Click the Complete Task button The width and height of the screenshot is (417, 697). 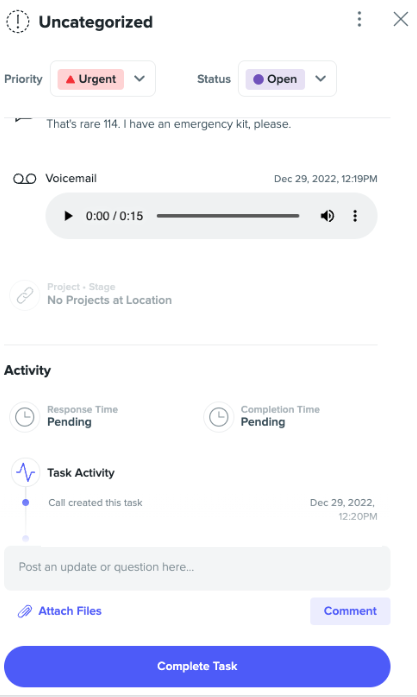[197, 666]
